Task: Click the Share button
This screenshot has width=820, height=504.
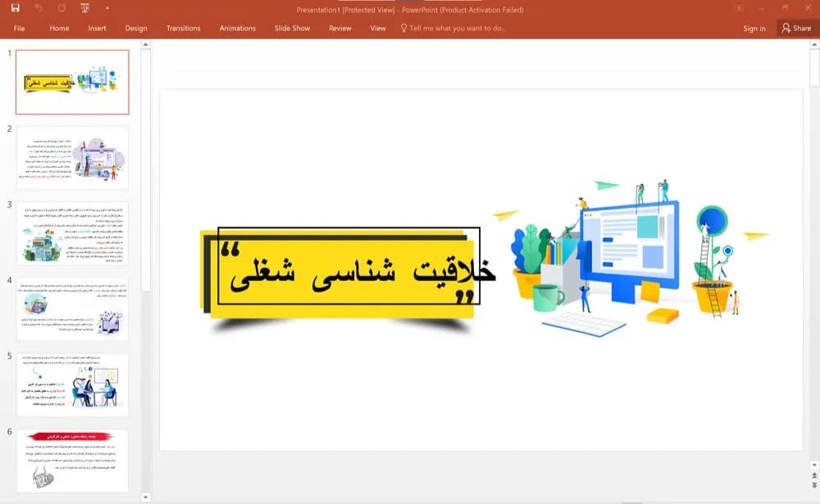Action: 796,28
